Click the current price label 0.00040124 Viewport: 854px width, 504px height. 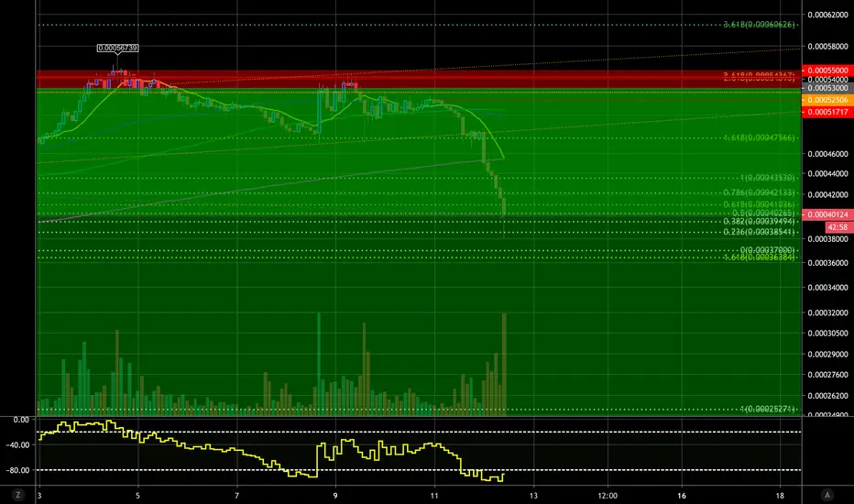(x=827, y=214)
